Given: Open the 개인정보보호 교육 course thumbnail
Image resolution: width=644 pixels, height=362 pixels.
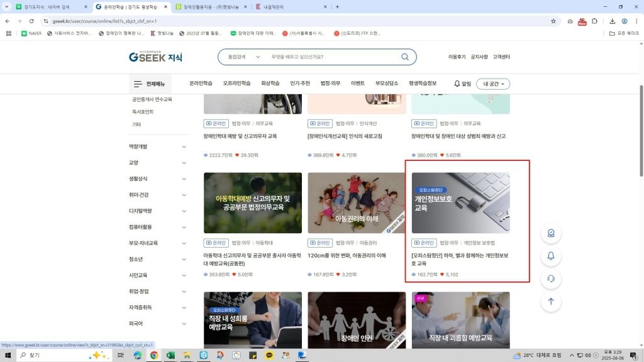Looking at the screenshot, I should [460, 203].
